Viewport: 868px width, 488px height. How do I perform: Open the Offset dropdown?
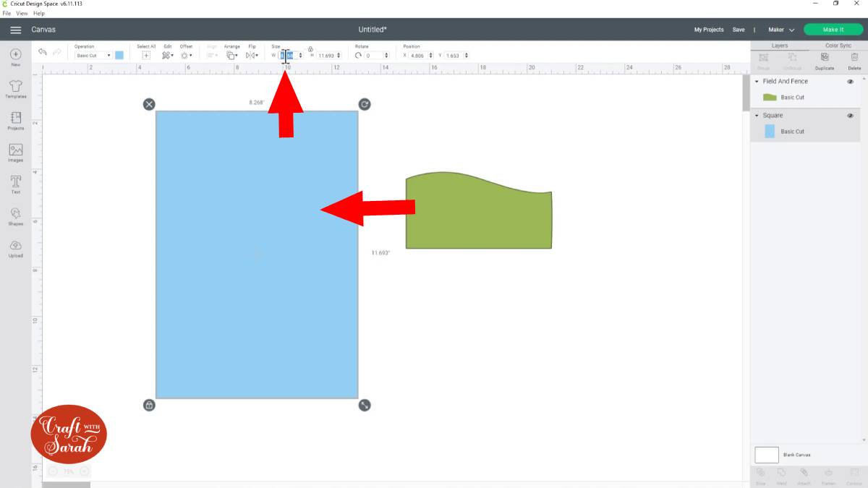point(187,55)
